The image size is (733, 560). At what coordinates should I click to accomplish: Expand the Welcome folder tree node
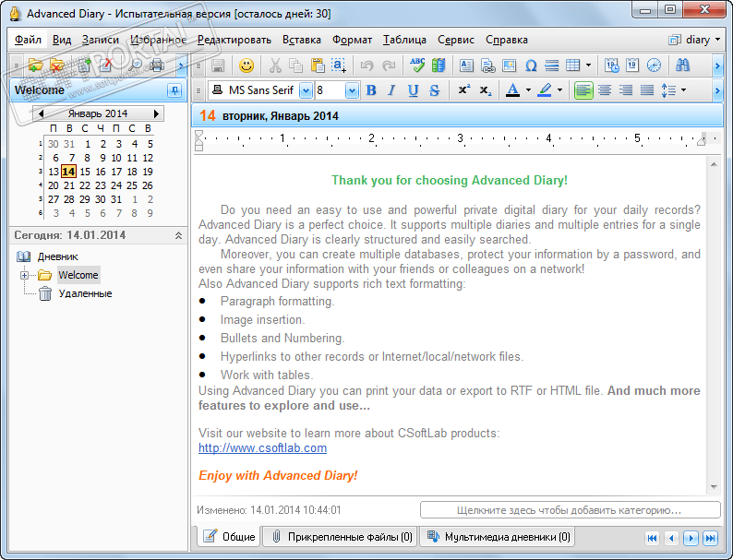[24, 275]
